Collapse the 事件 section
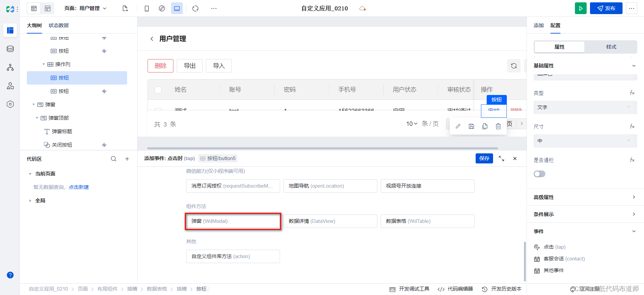644x295 pixels. tap(634, 231)
